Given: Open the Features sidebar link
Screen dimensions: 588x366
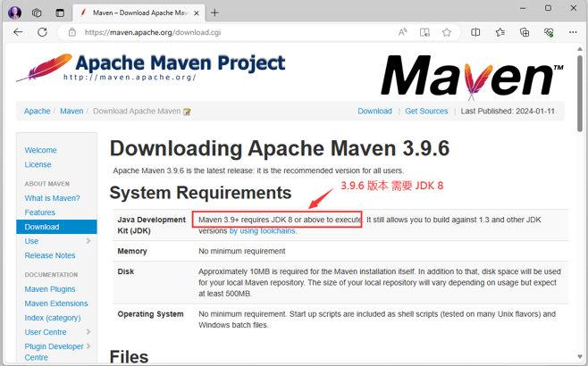Looking at the screenshot, I should [x=39, y=212].
